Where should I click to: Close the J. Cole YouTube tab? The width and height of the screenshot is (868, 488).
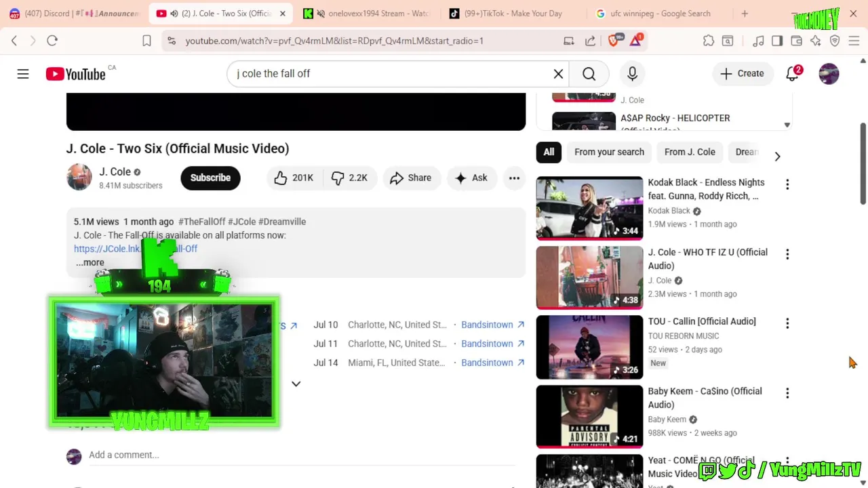(282, 14)
